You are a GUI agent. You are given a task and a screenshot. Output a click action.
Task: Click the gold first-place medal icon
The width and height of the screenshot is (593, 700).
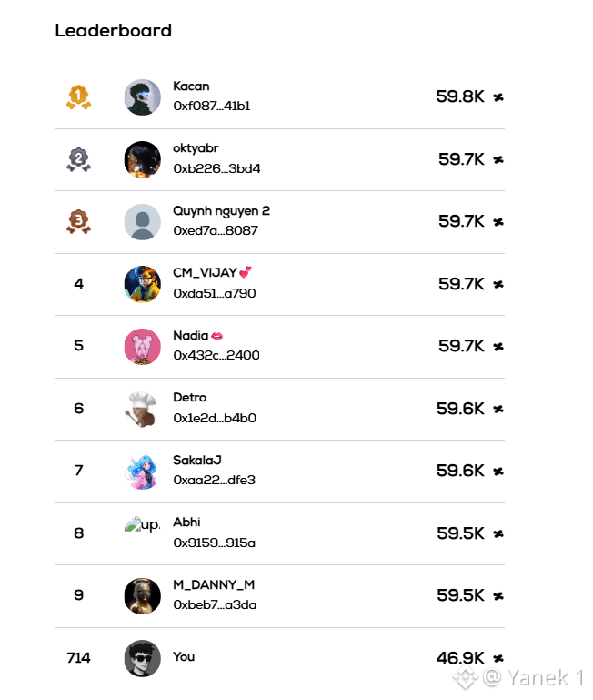pos(78,96)
